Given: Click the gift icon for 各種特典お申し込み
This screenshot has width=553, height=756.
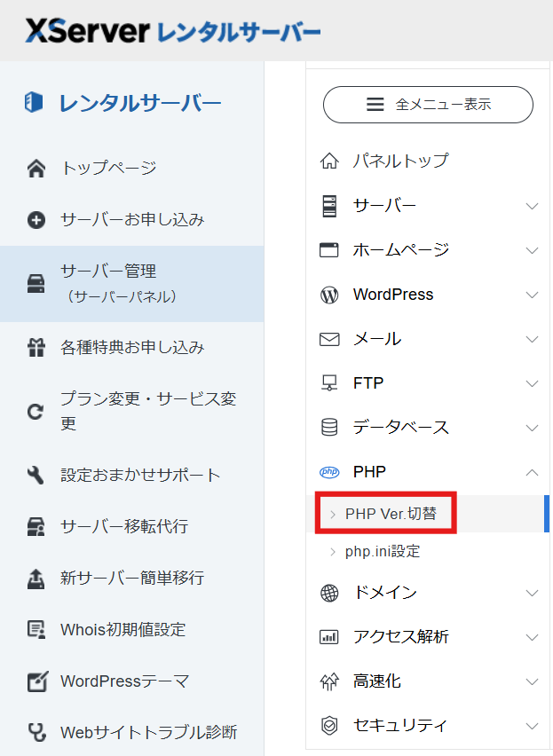Looking at the screenshot, I should click(36, 348).
